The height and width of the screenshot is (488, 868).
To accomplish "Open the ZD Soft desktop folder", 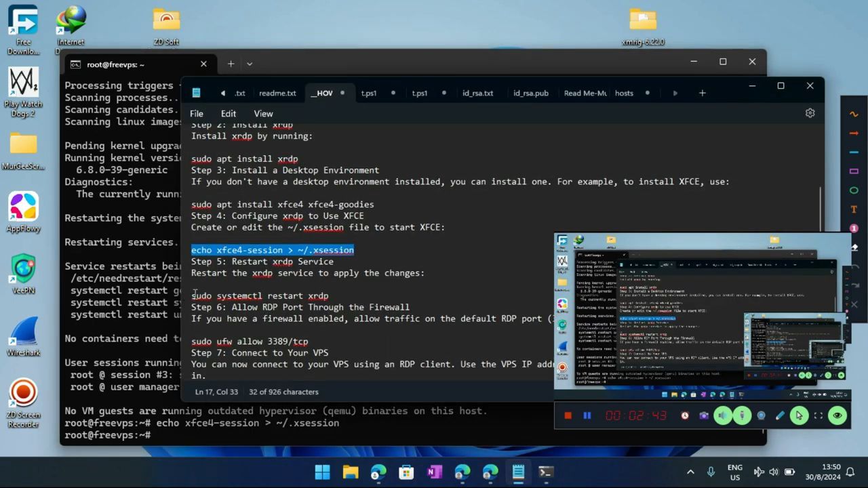I will [x=166, y=27].
